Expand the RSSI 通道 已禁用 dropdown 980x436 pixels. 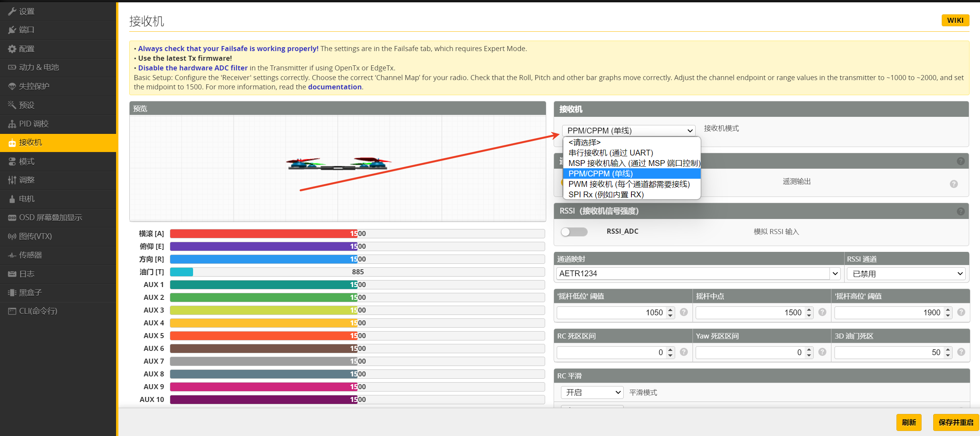point(906,274)
